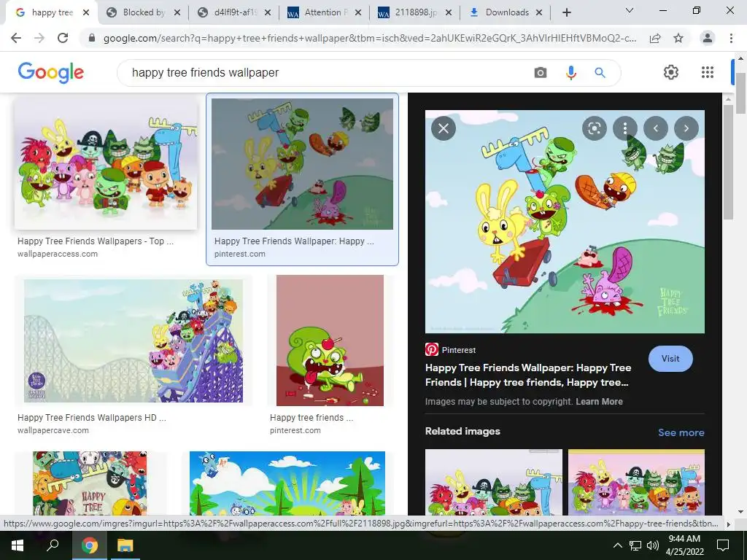Click the browser back arrow
This screenshot has width=747, height=560.
[16, 38]
